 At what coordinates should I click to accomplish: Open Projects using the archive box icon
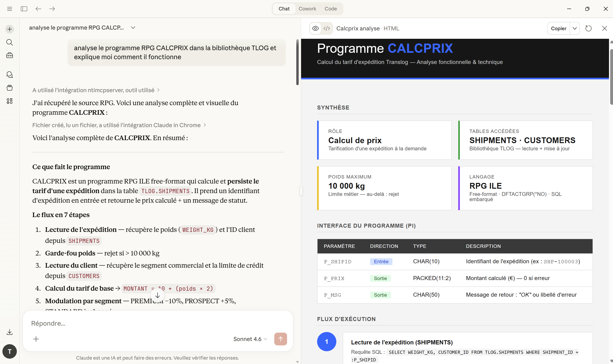click(9, 88)
